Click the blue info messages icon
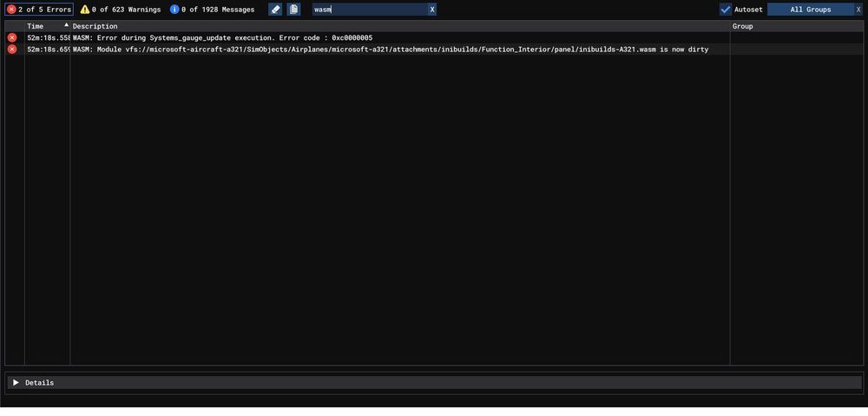This screenshot has width=868, height=416. (174, 10)
